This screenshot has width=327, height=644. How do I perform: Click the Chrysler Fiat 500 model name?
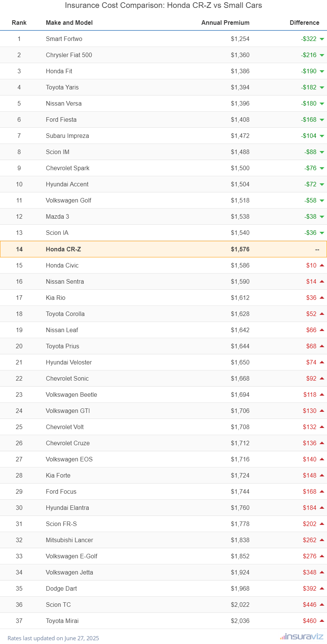tap(69, 55)
